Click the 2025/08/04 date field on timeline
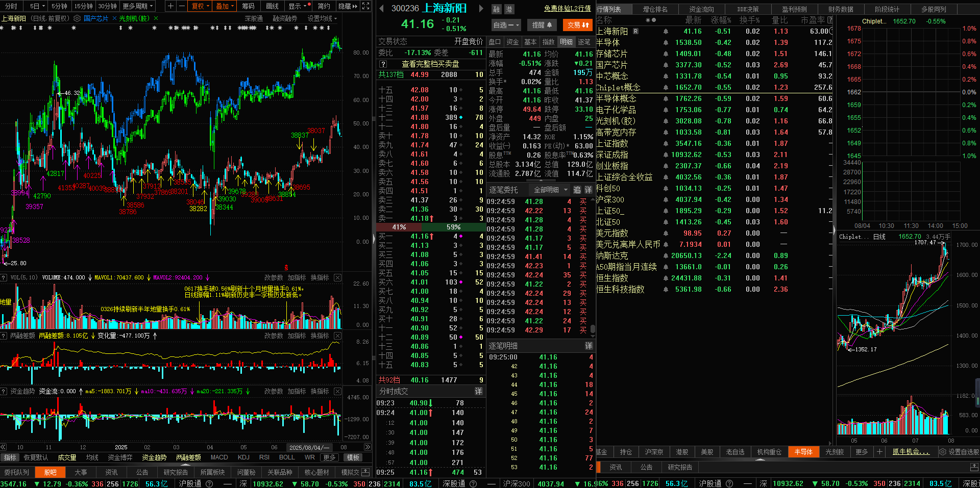 click(x=309, y=447)
